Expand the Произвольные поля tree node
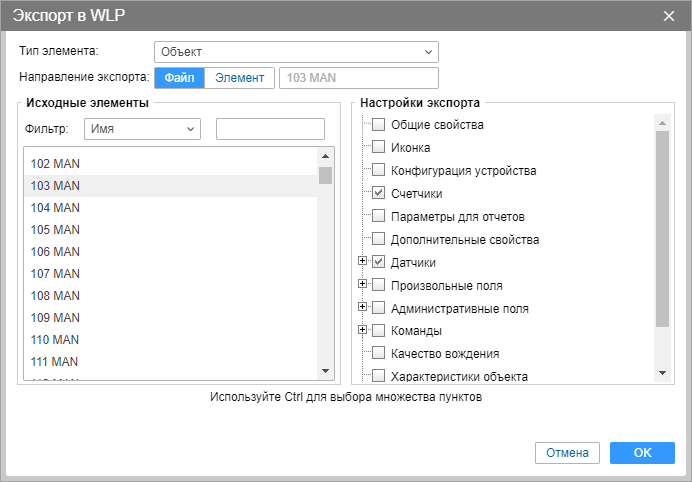Image resolution: width=692 pixels, height=482 pixels. [363, 284]
